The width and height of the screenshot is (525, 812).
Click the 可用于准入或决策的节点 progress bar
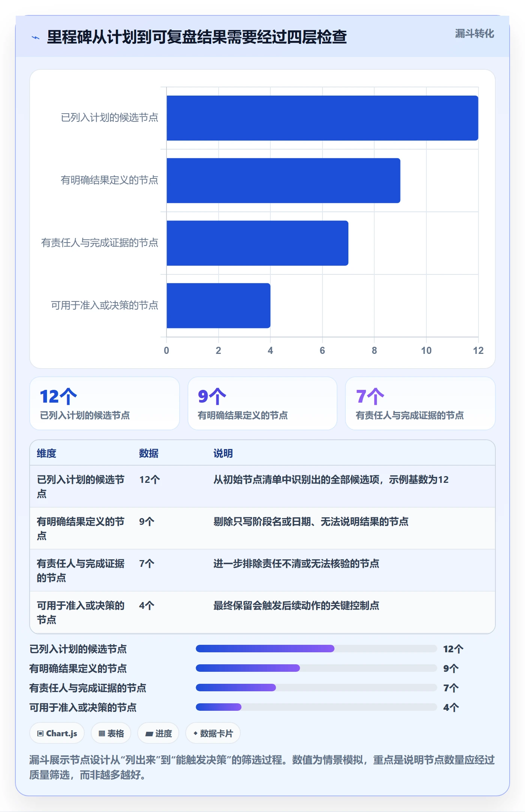coord(316,707)
